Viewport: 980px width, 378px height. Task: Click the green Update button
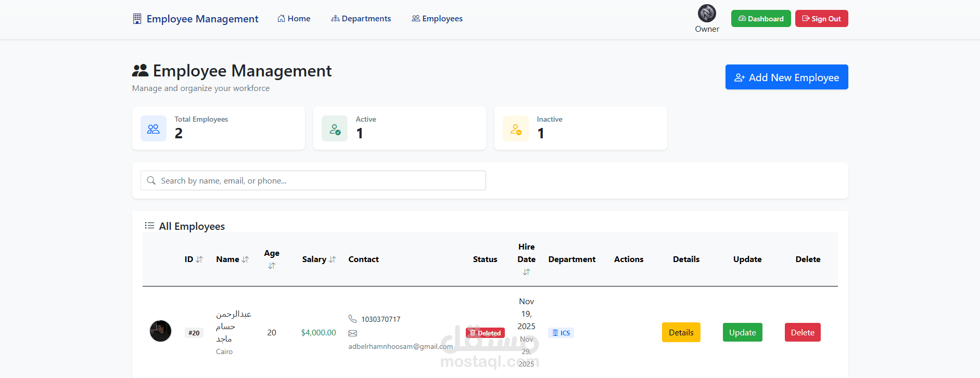coord(742,332)
